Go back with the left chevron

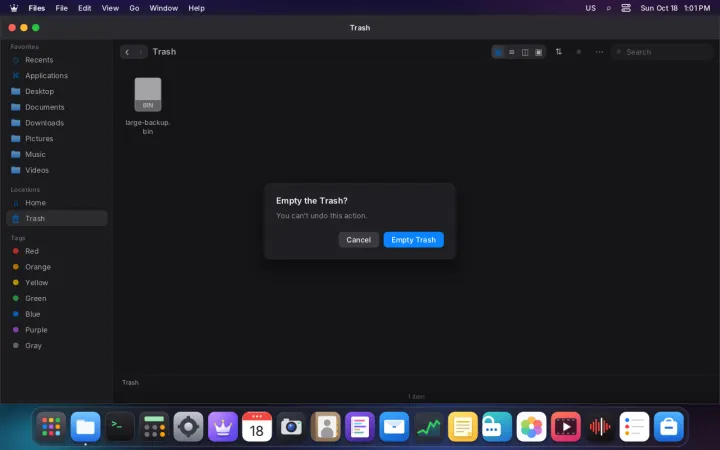(x=127, y=52)
